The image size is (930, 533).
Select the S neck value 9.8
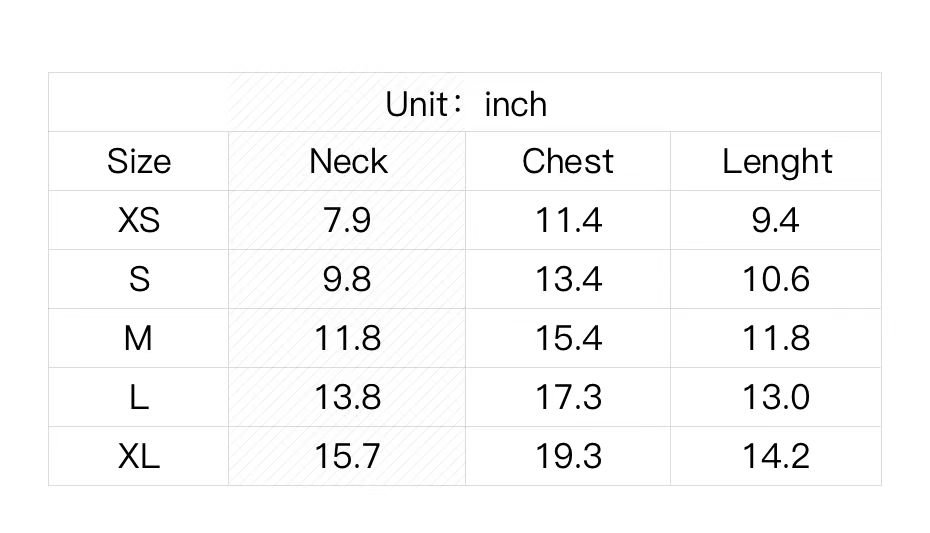point(348,279)
